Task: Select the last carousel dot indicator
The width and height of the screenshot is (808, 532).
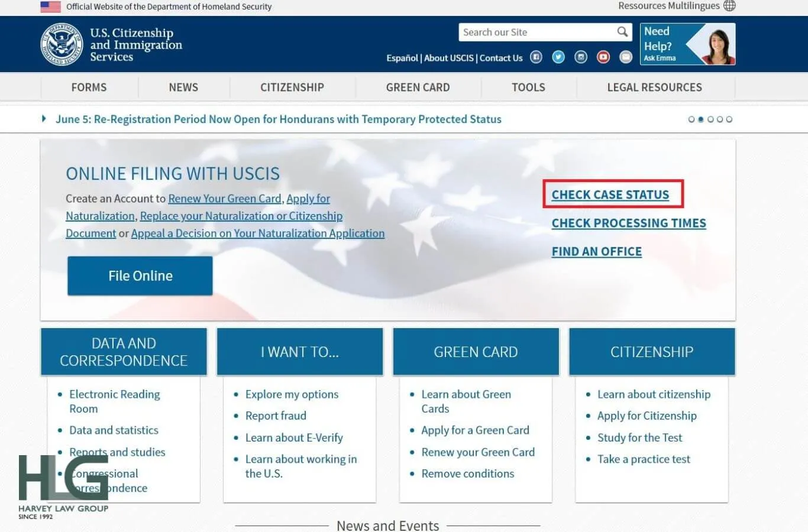Action: pyautogui.click(x=729, y=119)
